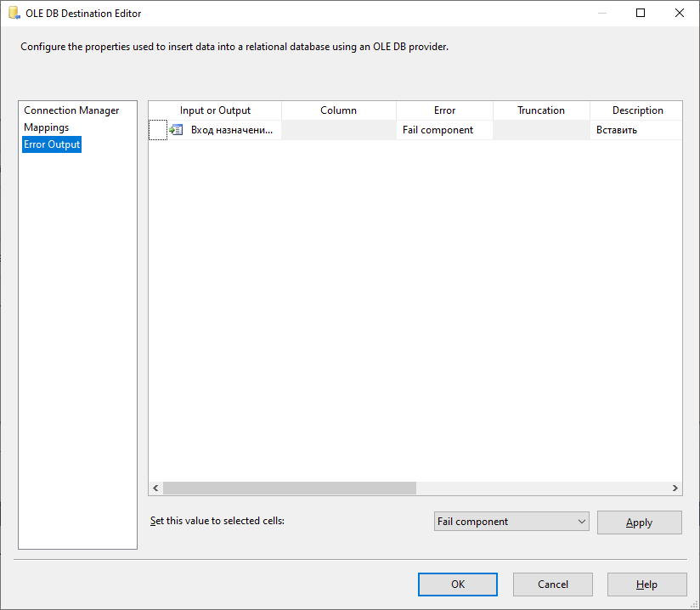The width and height of the screenshot is (700, 610).
Task: Click the Cancel button
Action: 552,584
